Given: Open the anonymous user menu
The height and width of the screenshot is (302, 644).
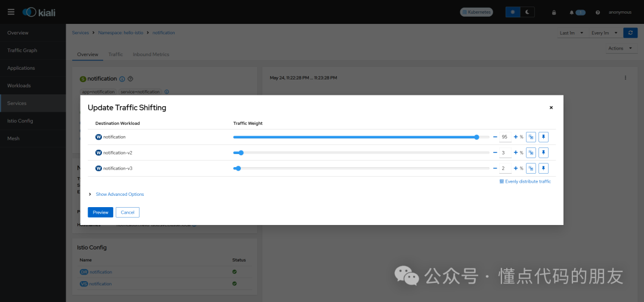Looking at the screenshot, I should click(x=620, y=13).
